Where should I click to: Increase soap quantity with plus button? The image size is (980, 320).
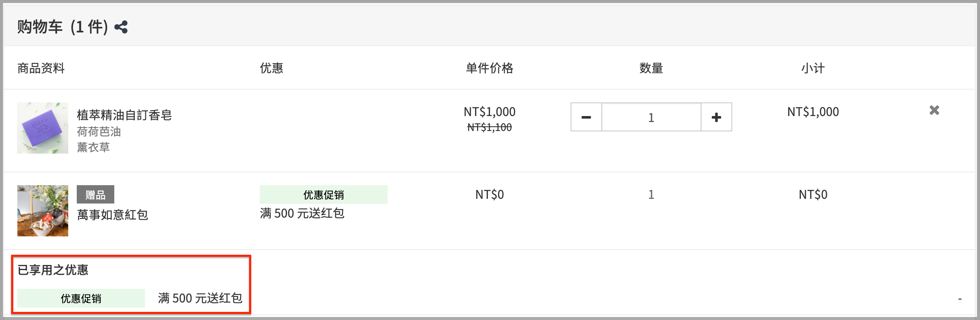point(716,117)
